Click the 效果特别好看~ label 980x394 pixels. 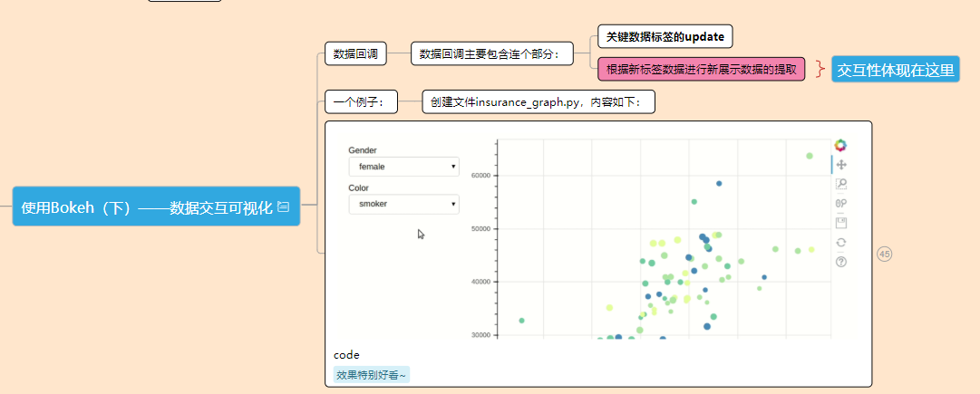[372, 375]
